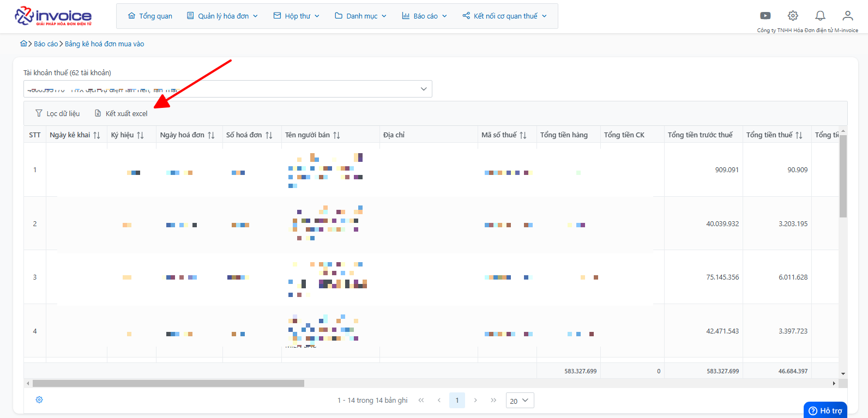This screenshot has height=418, width=868.
Task: Sort by Tổng tiền thuế column
Action: click(x=799, y=135)
